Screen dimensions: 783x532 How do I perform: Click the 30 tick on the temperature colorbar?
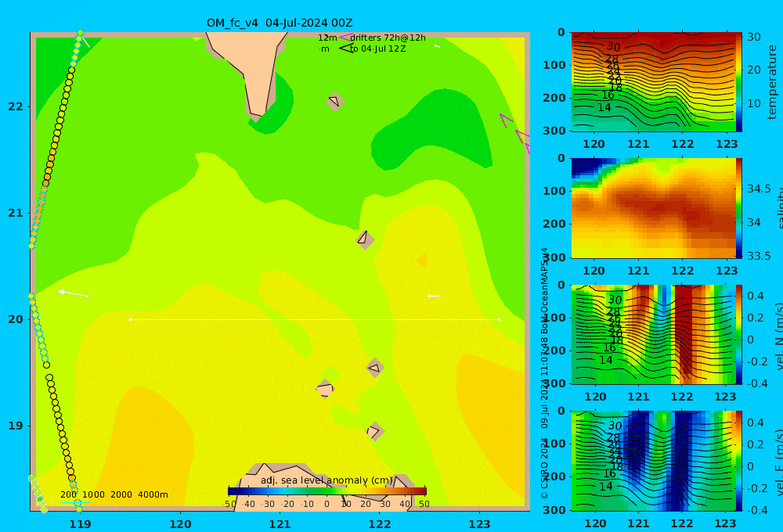click(754, 37)
